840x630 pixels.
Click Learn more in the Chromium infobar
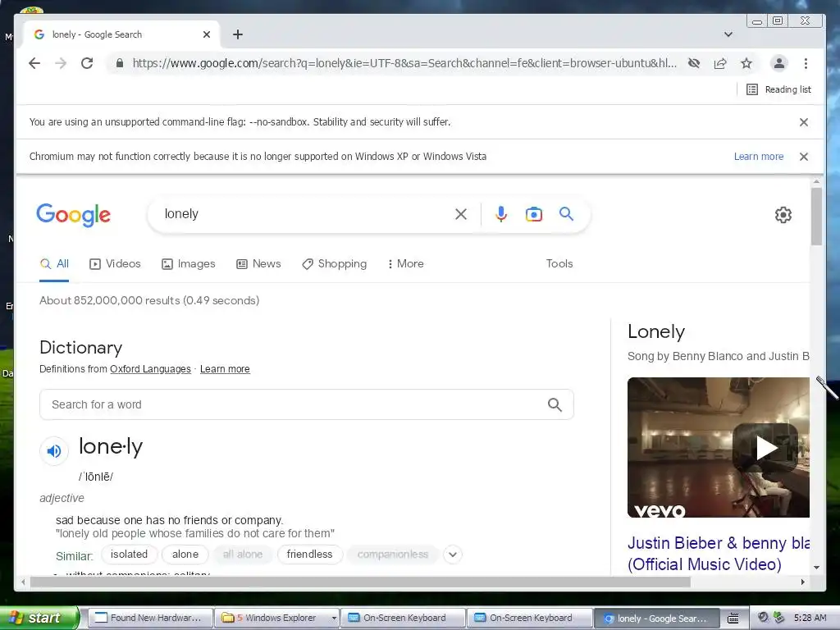(759, 157)
